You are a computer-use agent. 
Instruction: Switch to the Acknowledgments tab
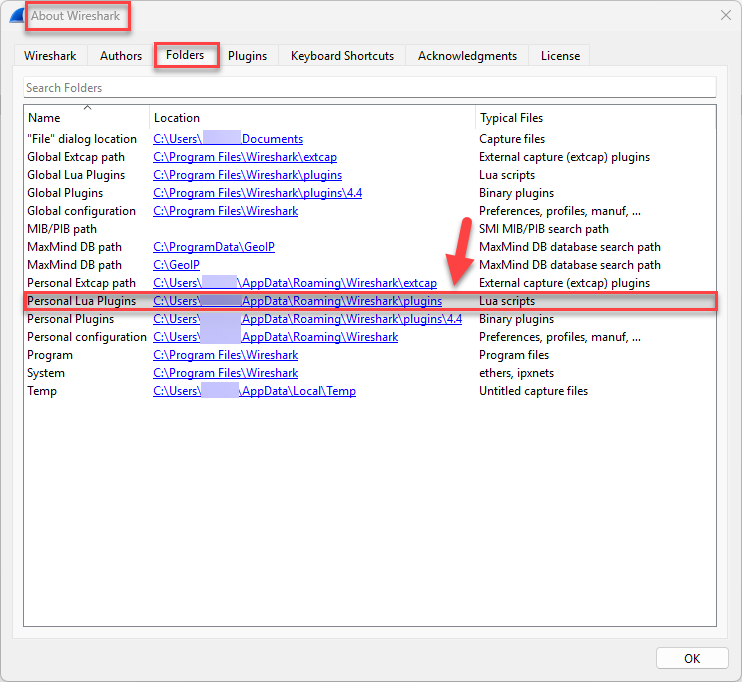point(467,56)
